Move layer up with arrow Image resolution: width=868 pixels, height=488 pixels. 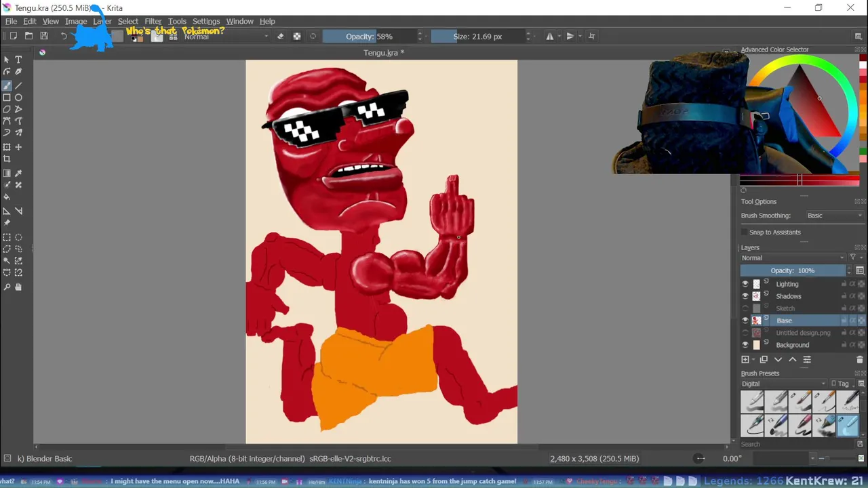click(x=792, y=360)
